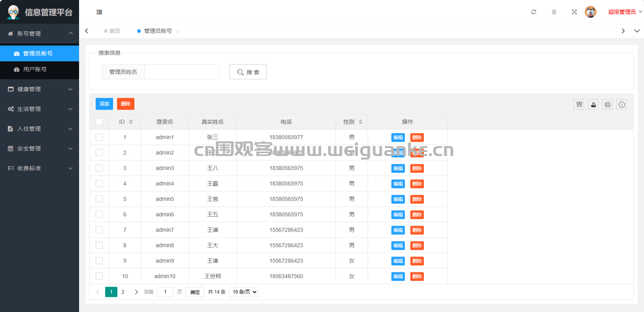Image resolution: width=644 pixels, height=312 pixels.
Task: Toggle the sidebar collapse icon
Action: tap(99, 12)
